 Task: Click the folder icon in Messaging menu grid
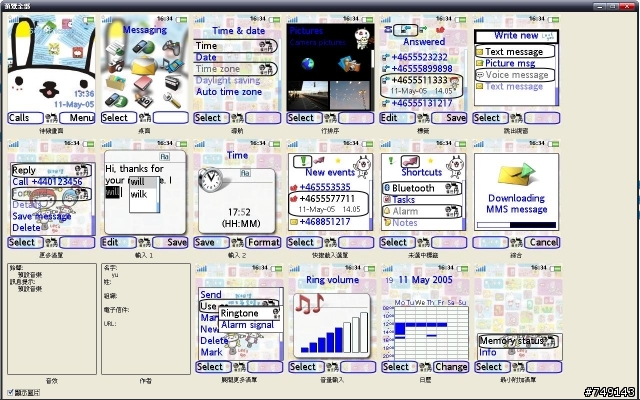(116, 83)
